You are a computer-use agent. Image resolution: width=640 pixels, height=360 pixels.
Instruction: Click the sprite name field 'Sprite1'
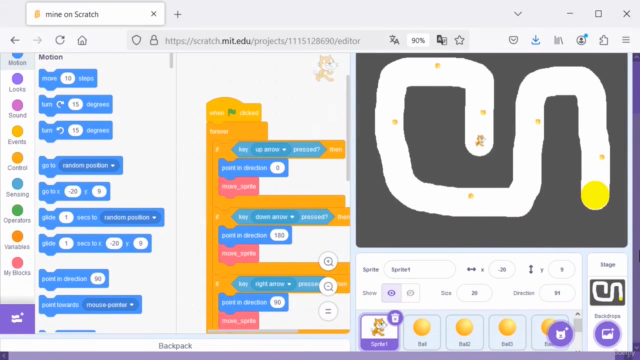coord(420,269)
